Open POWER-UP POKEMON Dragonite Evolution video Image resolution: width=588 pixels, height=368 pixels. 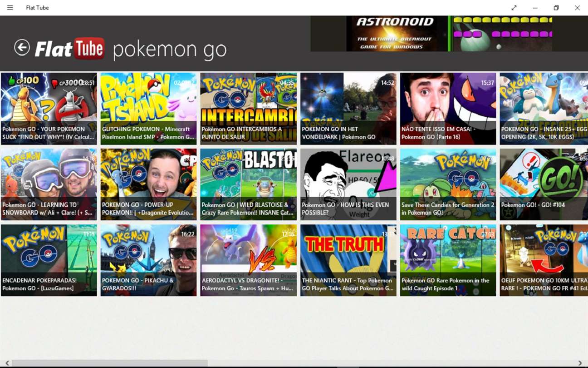(x=149, y=184)
